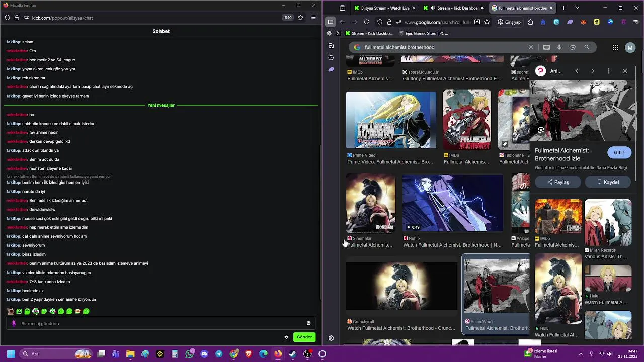This screenshot has height=362, width=644.
Task: Open the Kick popout window hamburger menu
Action: 313,18
